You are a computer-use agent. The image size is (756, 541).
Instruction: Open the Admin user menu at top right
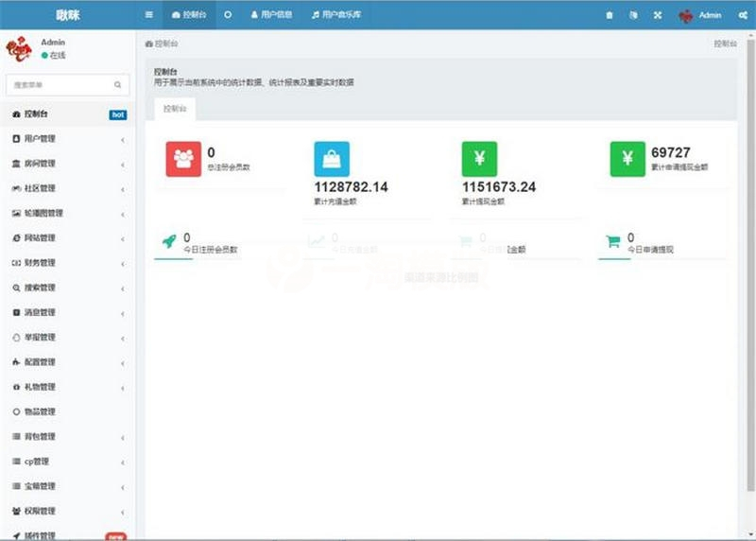pos(700,15)
